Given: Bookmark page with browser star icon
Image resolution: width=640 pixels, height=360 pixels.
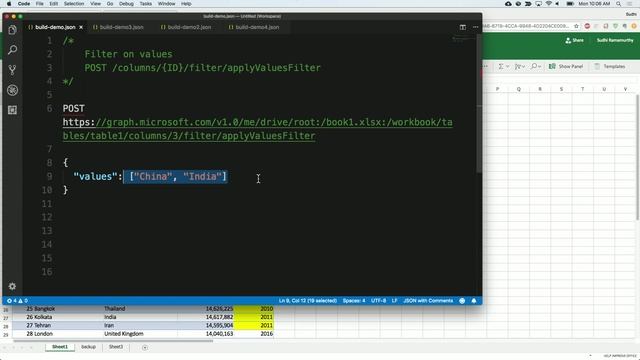Looking at the screenshot, I should (x=576, y=26).
